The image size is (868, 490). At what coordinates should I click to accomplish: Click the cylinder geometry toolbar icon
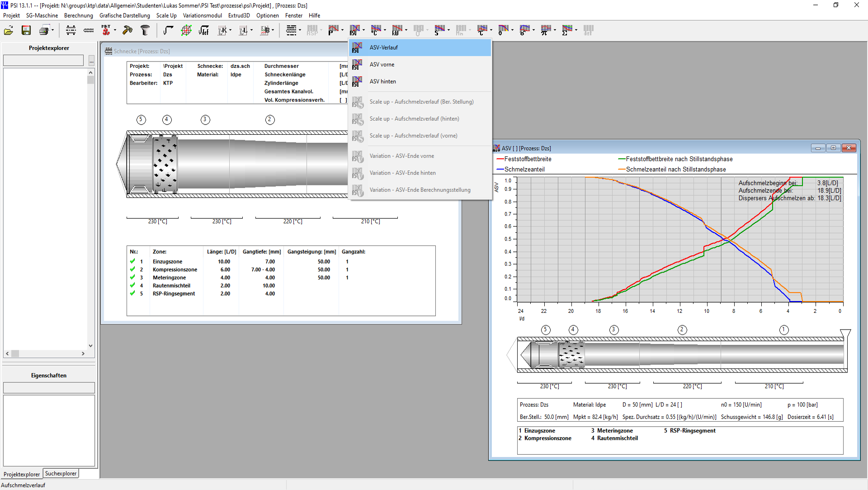point(71,30)
